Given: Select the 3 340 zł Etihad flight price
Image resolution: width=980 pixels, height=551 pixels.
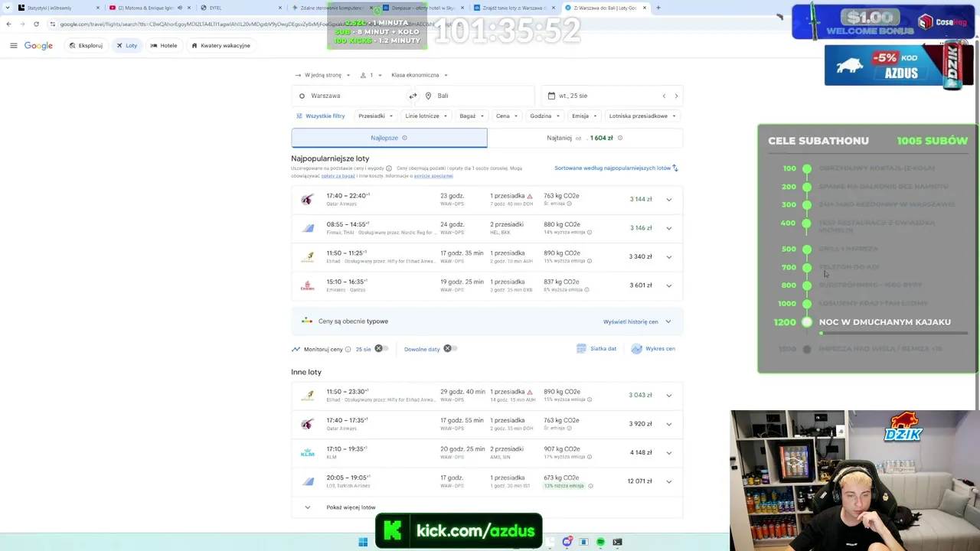Looking at the screenshot, I should point(641,256).
